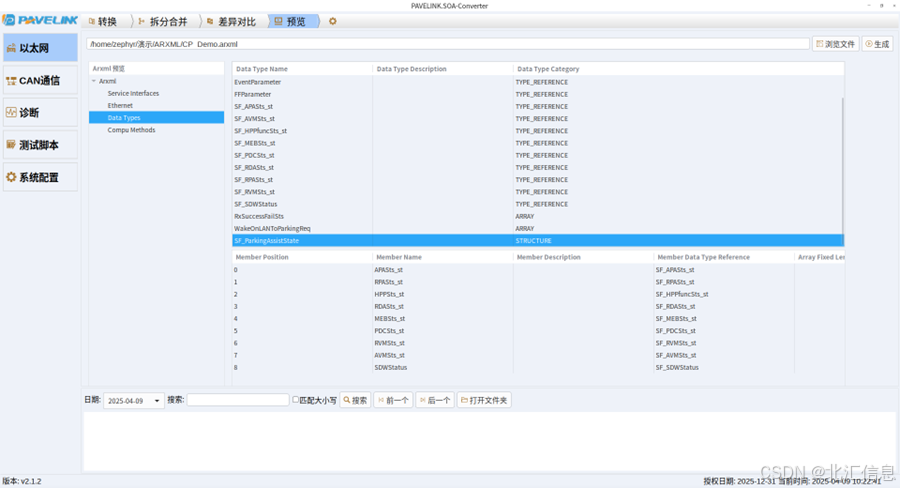Click SF_HPPfuncSts_st member type reference
The width and height of the screenshot is (900, 488).
(682, 294)
